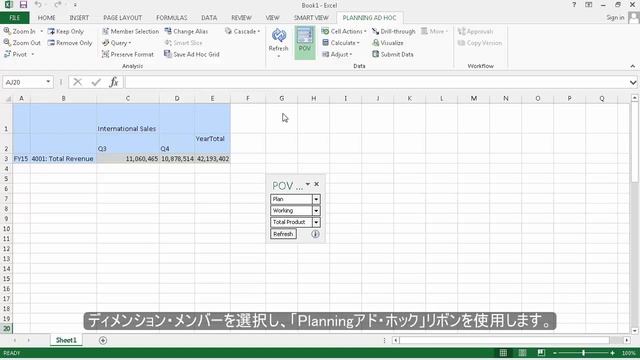This screenshot has width=640, height=360.
Task: Click the Adjust command
Action: point(337,54)
